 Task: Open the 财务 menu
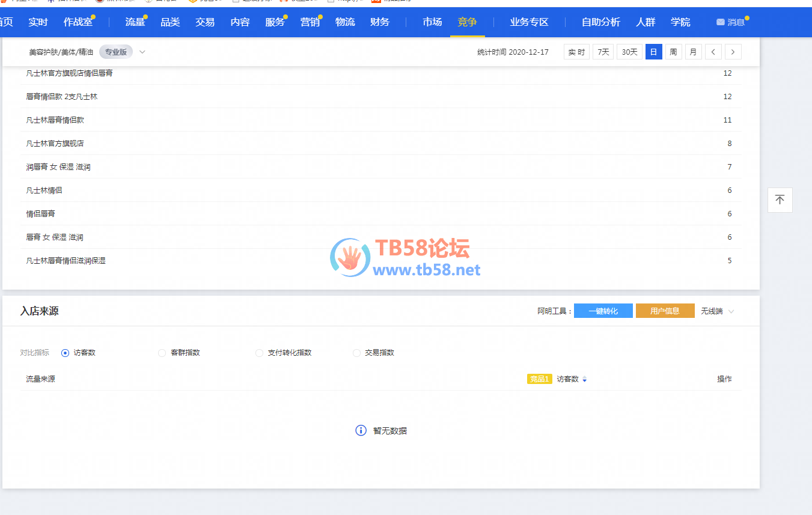pyautogui.click(x=380, y=22)
